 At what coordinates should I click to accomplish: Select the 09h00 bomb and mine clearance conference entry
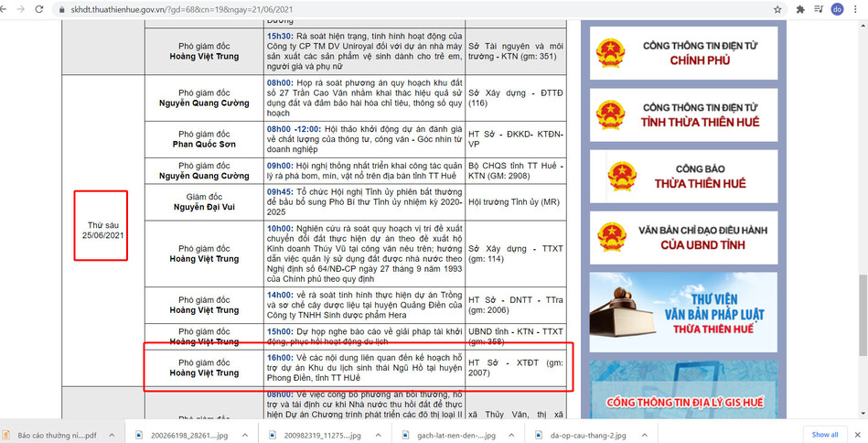365,170
